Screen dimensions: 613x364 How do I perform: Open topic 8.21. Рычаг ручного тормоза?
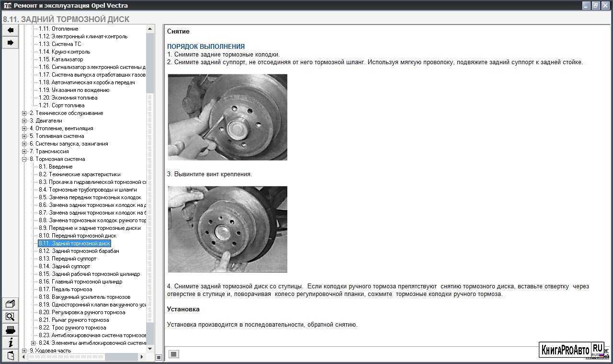point(74,320)
